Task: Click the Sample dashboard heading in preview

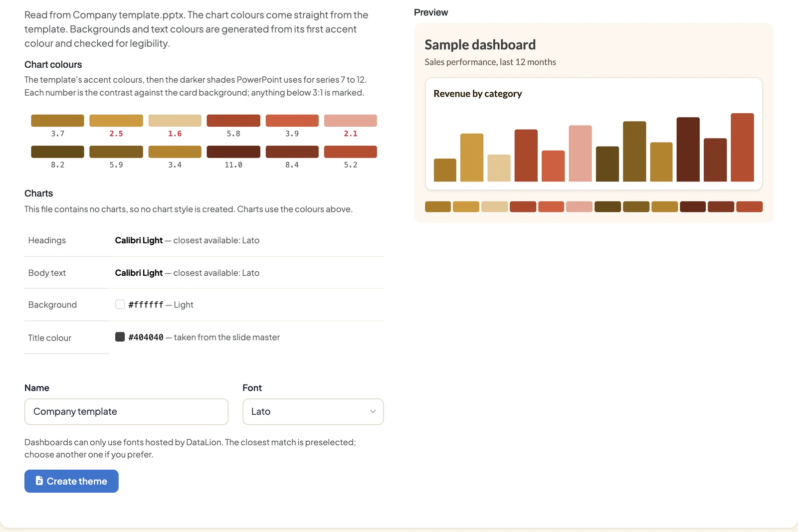Action: [480, 45]
